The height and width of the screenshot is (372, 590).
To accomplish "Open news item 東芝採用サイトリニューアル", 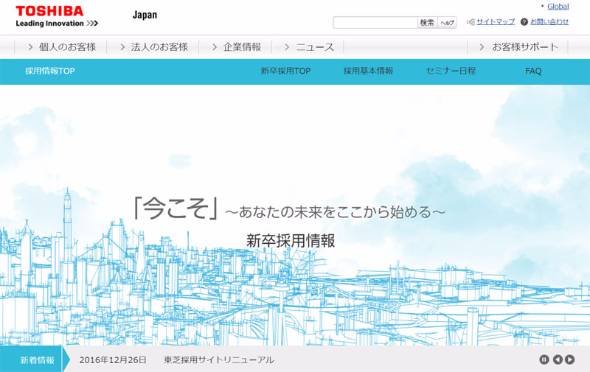I will pos(219,360).
